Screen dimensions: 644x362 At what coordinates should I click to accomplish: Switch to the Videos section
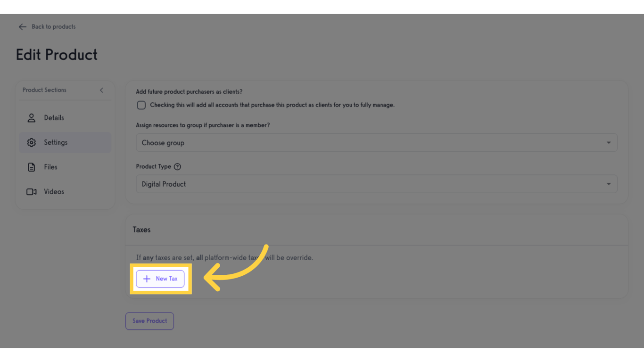[54, 191]
